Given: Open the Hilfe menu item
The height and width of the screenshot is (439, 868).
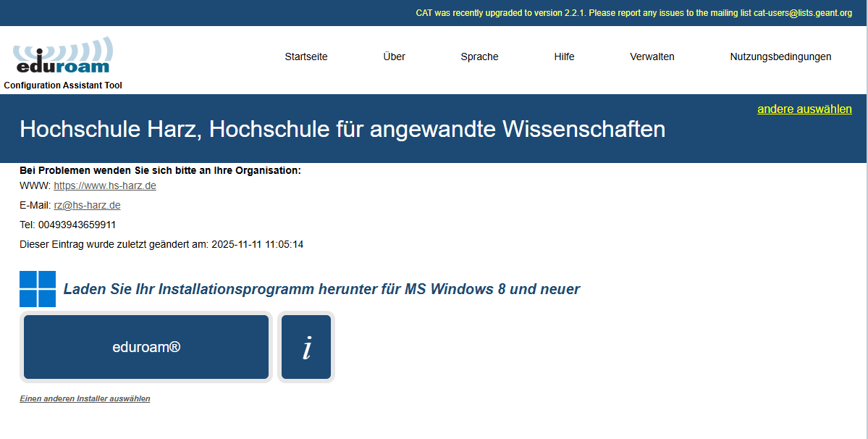Looking at the screenshot, I should [x=564, y=57].
